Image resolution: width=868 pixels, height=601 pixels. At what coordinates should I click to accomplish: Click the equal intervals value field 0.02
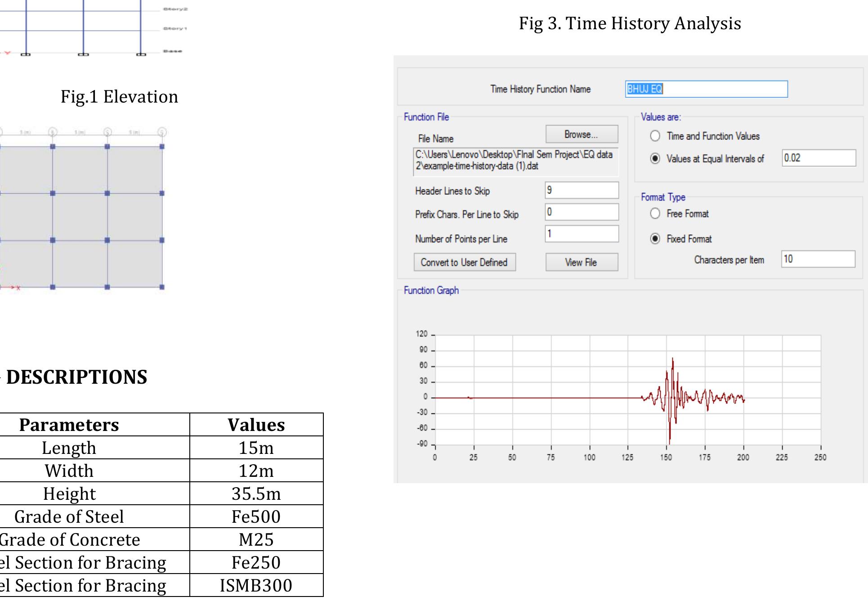(819, 158)
